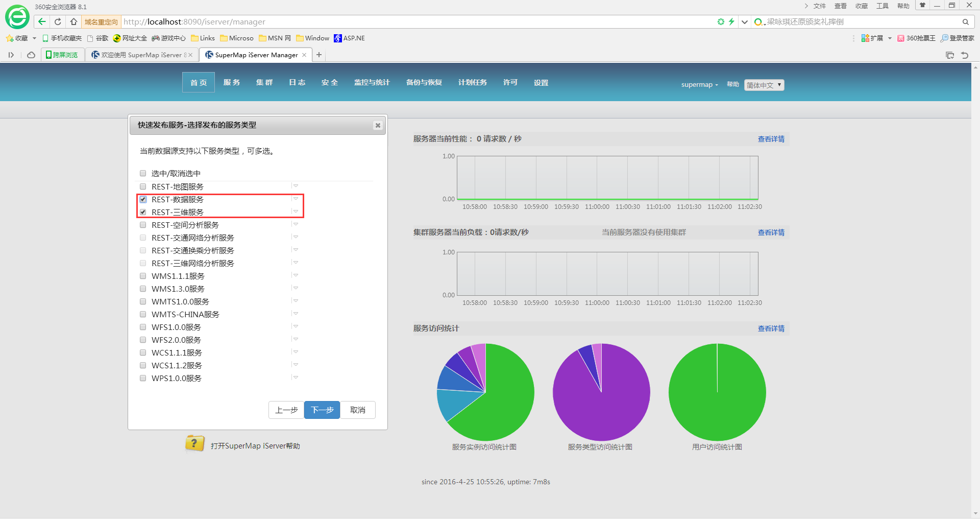
Task: Click the browser home icon
Action: point(73,21)
